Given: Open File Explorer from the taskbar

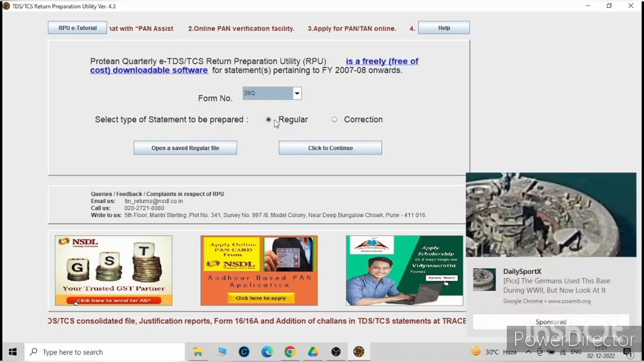Looking at the screenshot, I should (198, 352).
